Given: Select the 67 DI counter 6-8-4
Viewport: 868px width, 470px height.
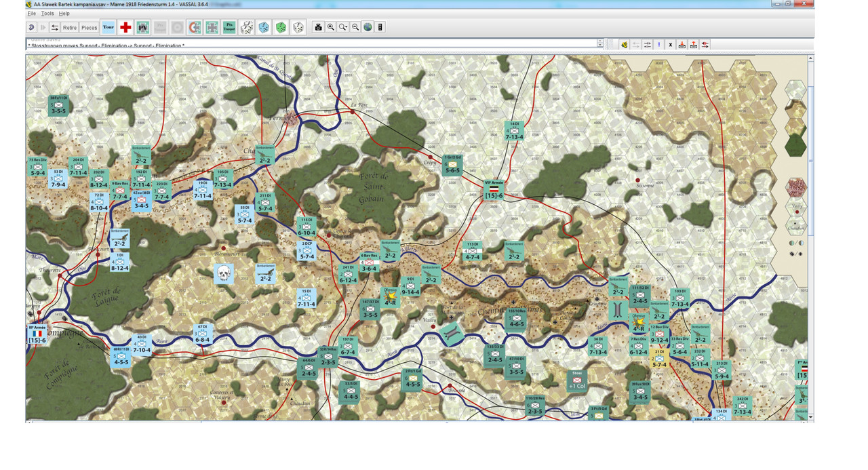Looking at the screenshot, I should tap(202, 335).
